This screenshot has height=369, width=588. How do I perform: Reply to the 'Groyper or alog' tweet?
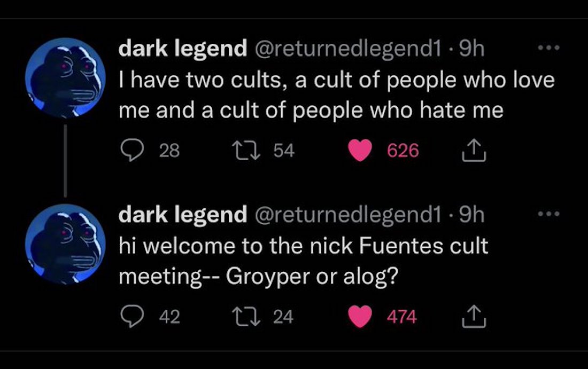point(129,317)
